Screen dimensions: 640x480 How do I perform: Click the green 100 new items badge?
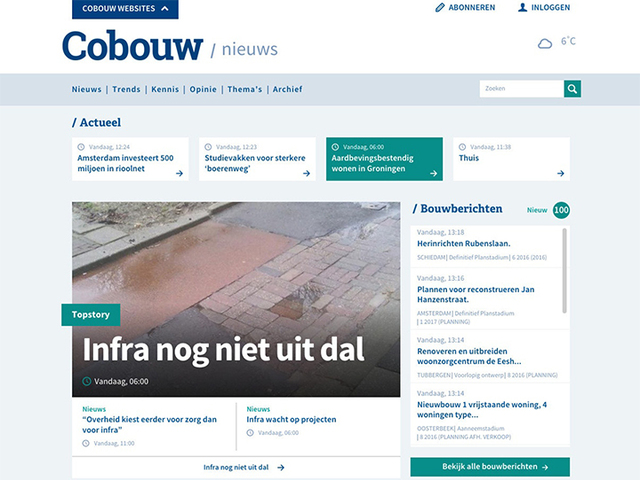(x=561, y=210)
